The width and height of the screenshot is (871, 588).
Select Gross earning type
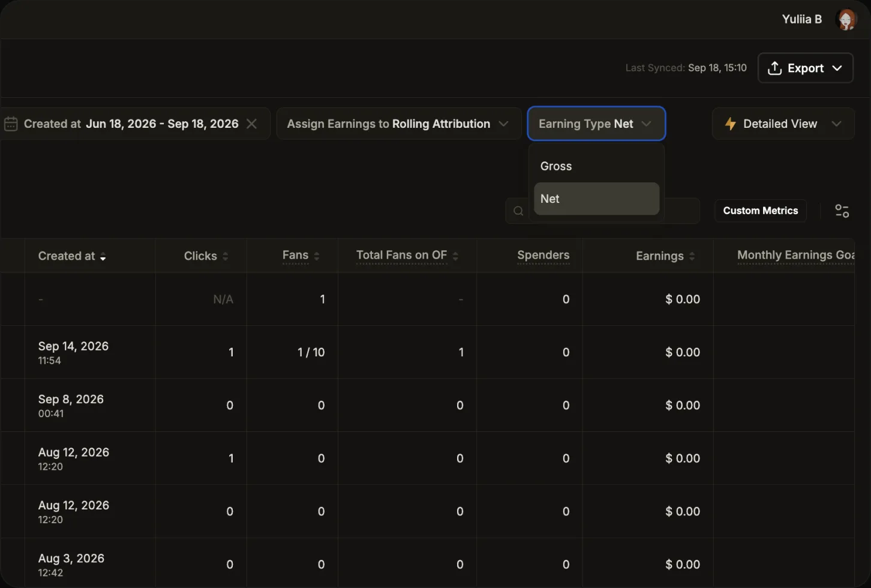[x=596, y=166]
